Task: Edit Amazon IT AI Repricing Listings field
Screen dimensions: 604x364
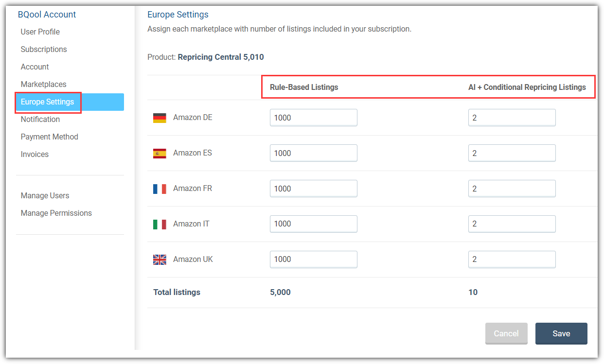Action: pos(512,224)
